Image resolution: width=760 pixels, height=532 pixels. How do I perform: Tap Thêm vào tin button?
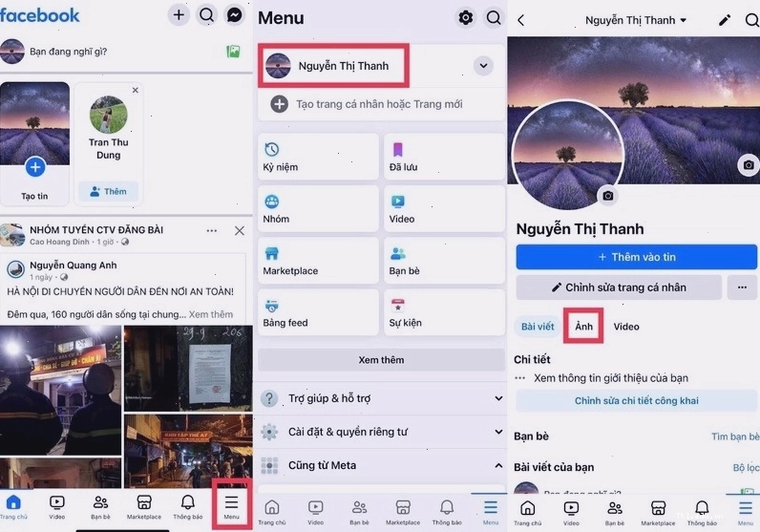pos(637,257)
